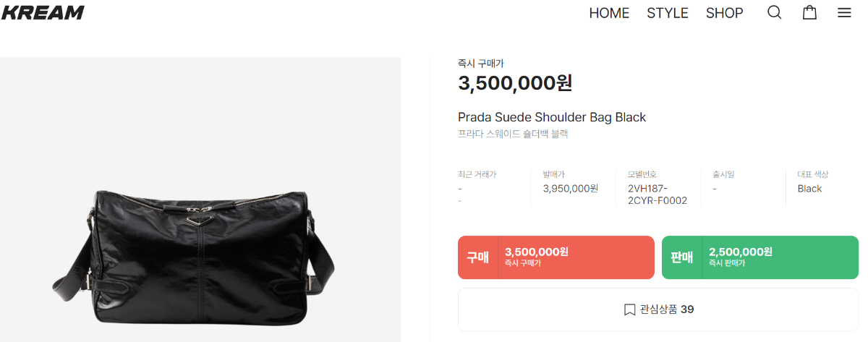Image resolution: width=868 pixels, height=342 pixels.
Task: Click the 2,500,000원 즉시 판매가 label
Action: 741,257
